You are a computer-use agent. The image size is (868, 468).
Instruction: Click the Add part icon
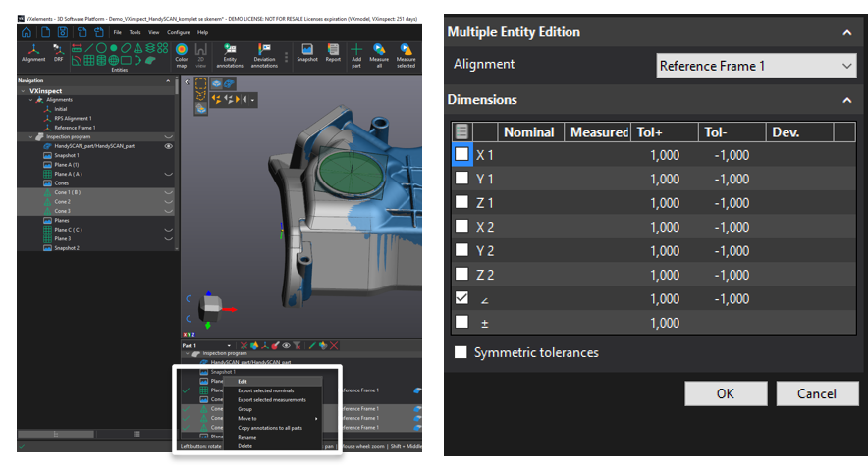click(356, 51)
